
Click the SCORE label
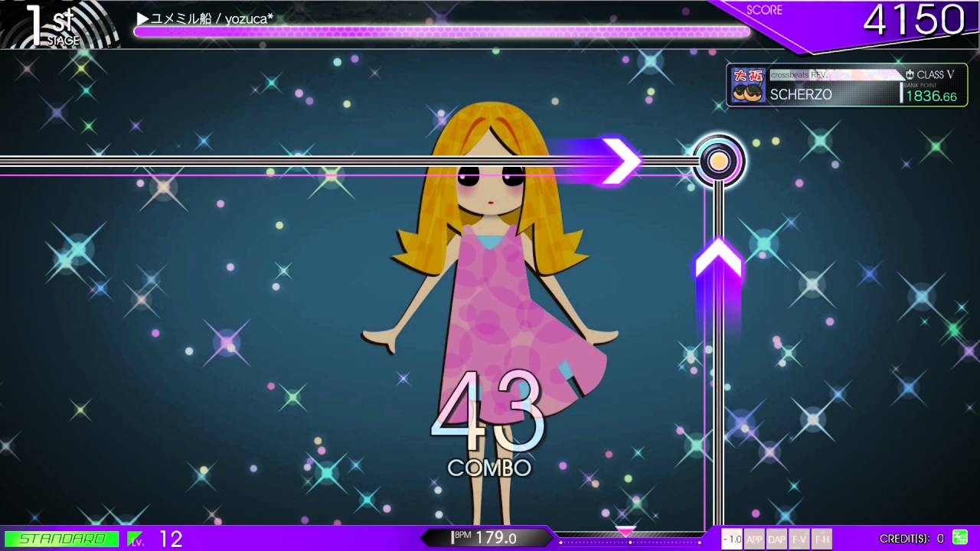coord(764,10)
